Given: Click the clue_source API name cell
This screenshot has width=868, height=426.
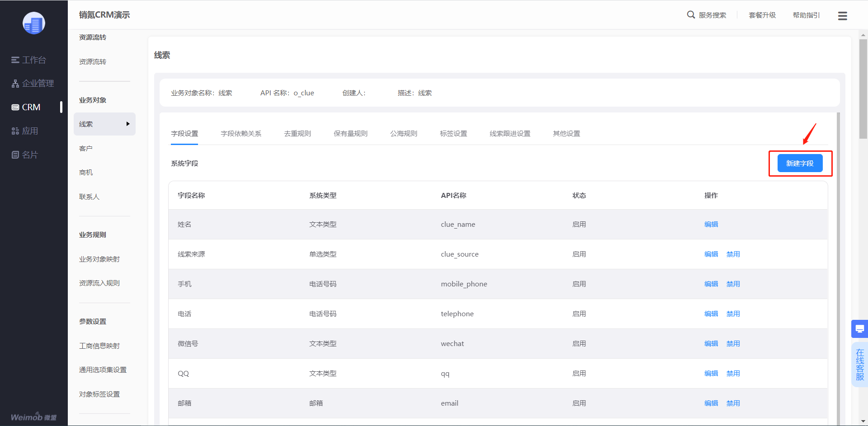Looking at the screenshot, I should tap(460, 254).
